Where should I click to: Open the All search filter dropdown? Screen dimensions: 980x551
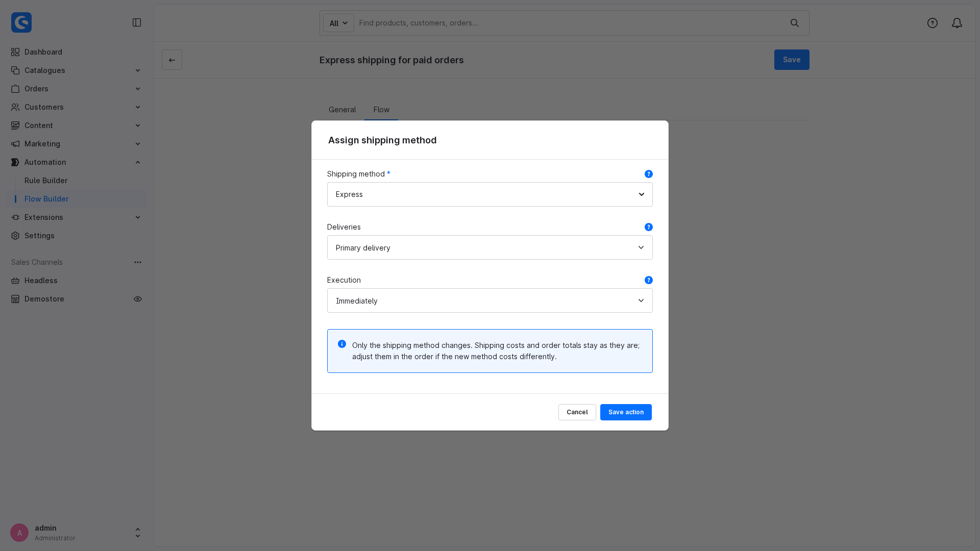(x=338, y=23)
